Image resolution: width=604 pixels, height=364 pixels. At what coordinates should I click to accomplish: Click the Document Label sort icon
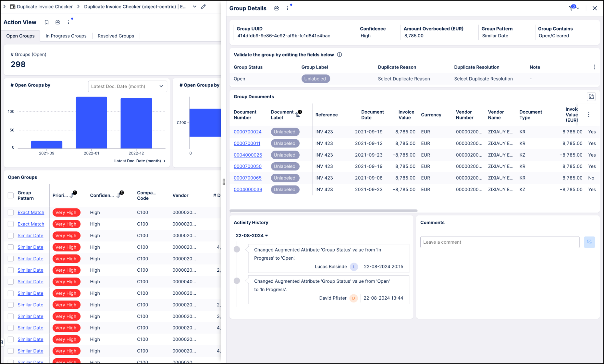pos(298,114)
